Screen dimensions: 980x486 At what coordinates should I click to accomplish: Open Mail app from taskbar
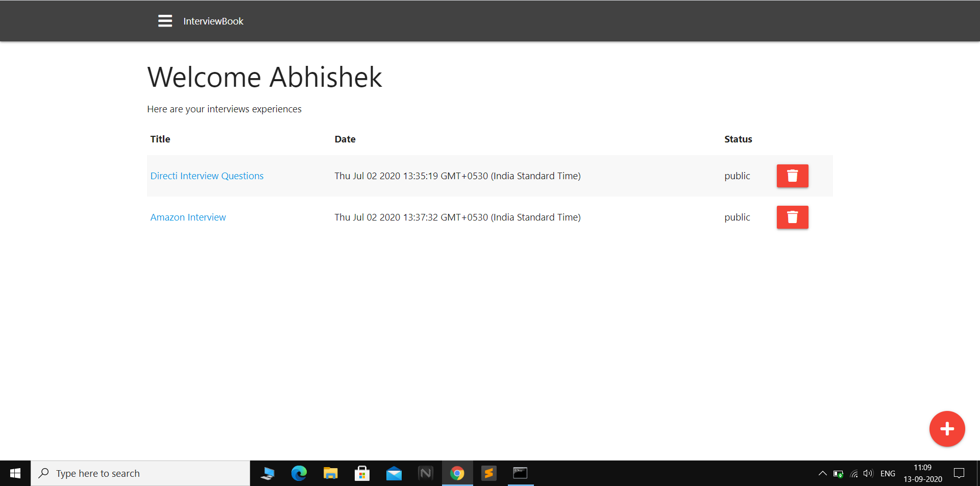pos(394,473)
